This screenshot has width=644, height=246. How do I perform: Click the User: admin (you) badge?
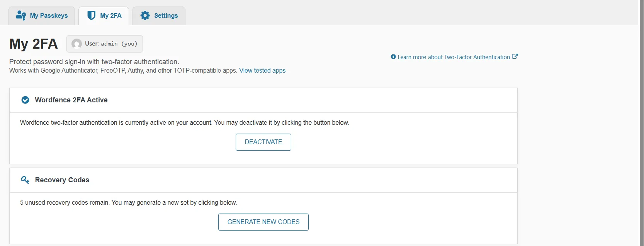point(105,44)
